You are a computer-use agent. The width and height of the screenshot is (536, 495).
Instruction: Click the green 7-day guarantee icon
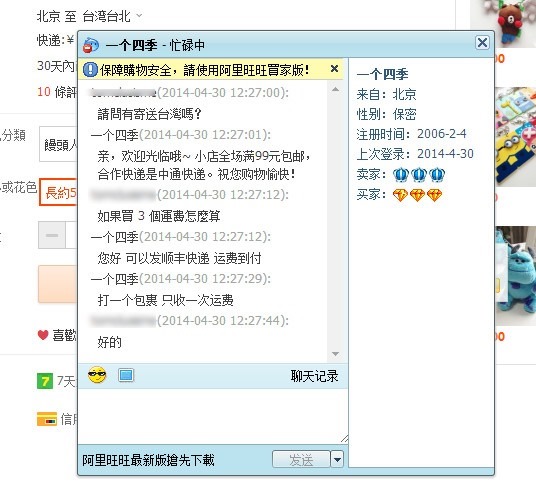(x=45, y=382)
